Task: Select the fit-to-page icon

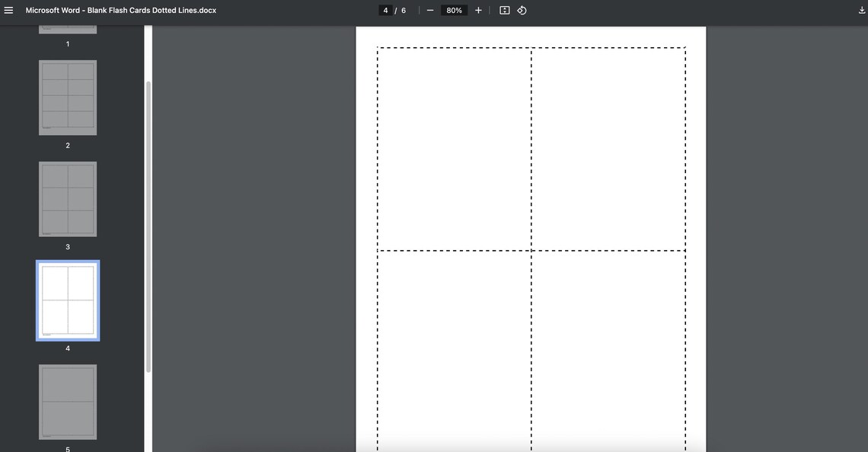Action: click(504, 10)
